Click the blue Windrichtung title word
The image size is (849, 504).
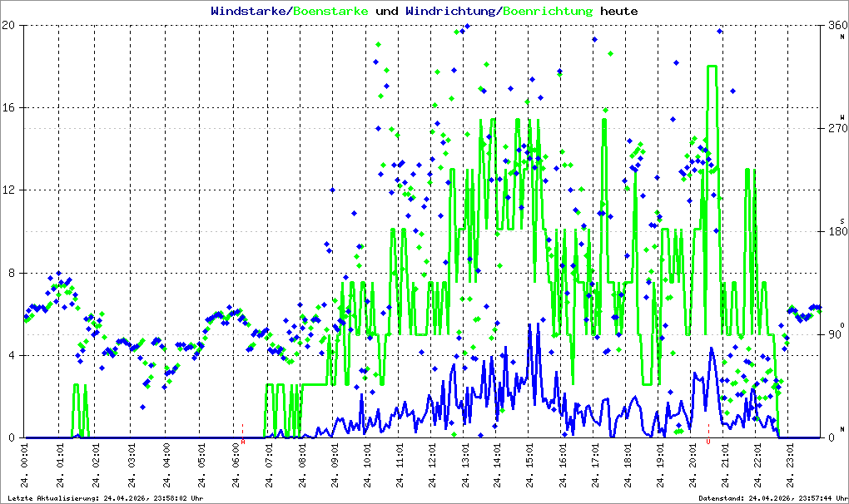pos(450,11)
